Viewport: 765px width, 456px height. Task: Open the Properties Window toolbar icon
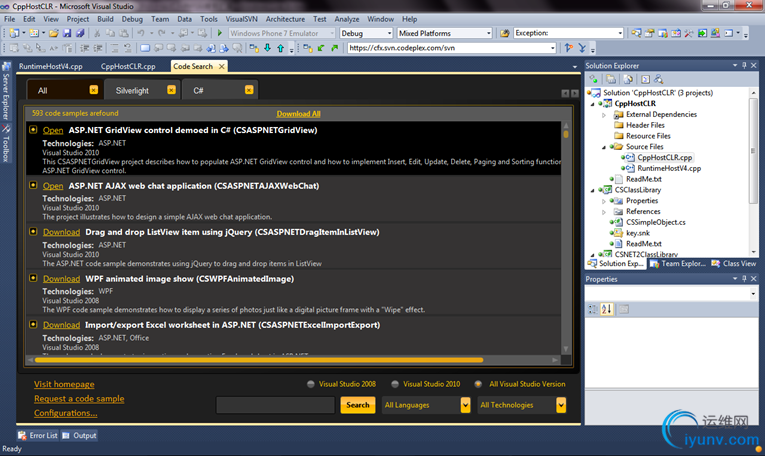[x=649, y=33]
